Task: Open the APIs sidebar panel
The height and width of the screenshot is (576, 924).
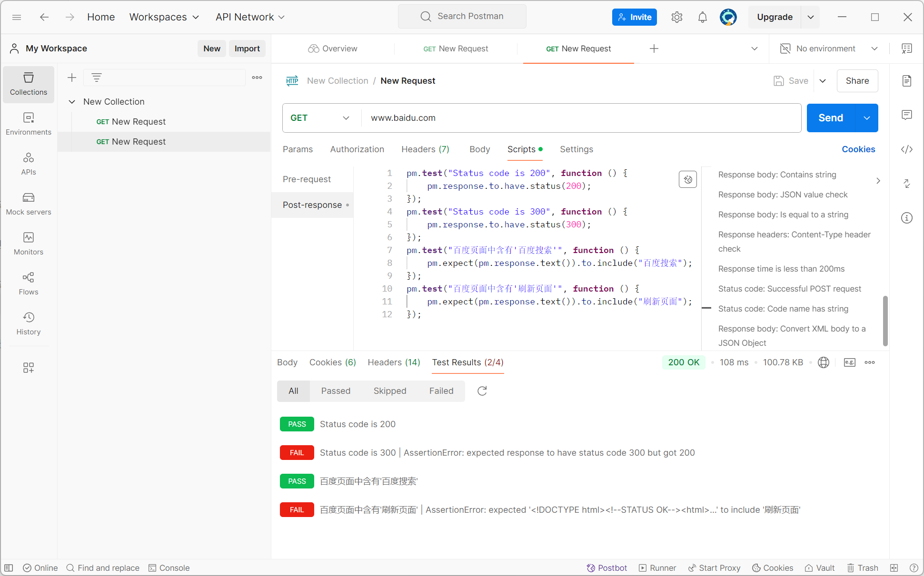Action: [29, 164]
